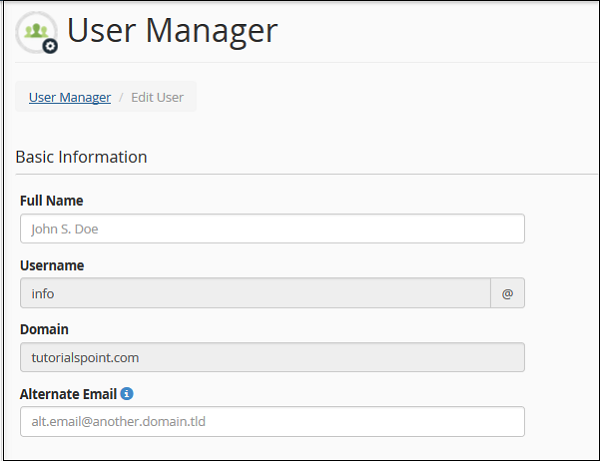The image size is (600, 461).
Task: Click the @ symbol beside Username
Action: (507, 293)
